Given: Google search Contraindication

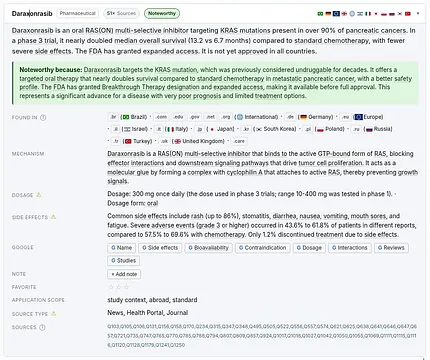Looking at the screenshot, I should (x=263, y=248).
